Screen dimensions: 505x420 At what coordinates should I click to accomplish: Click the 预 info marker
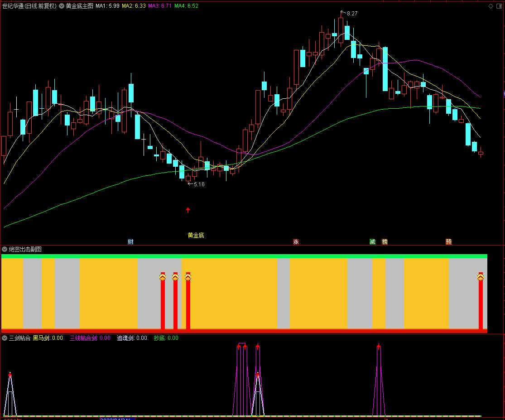point(448,241)
